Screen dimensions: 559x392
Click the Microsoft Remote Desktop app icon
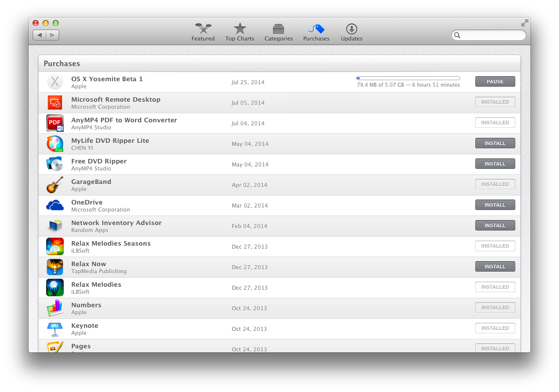click(55, 103)
